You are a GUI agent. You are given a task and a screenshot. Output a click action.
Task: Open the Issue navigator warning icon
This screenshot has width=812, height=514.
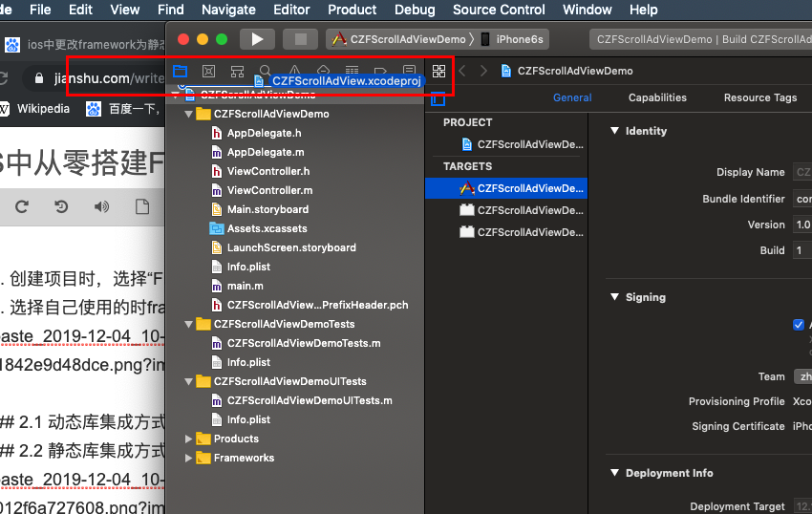(294, 70)
